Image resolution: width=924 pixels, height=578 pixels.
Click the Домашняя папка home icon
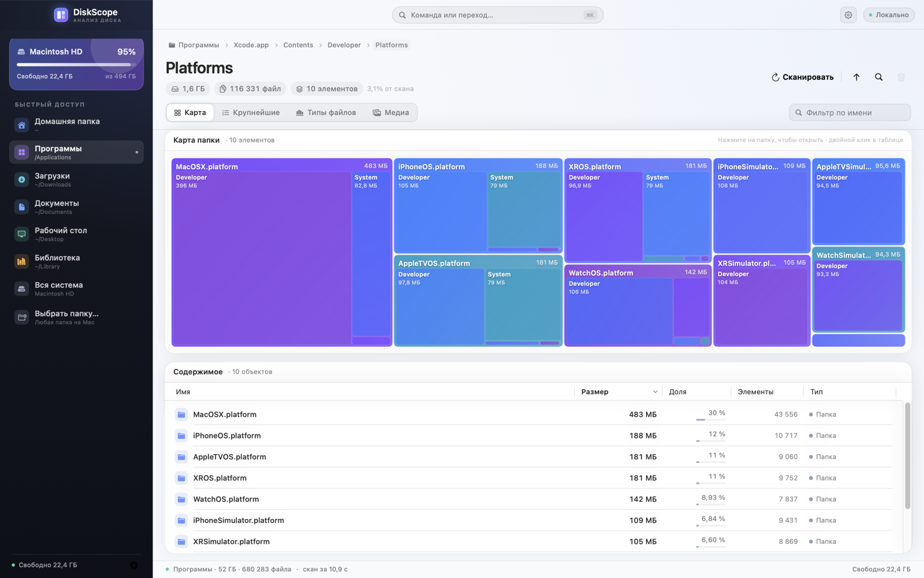pyautogui.click(x=22, y=125)
